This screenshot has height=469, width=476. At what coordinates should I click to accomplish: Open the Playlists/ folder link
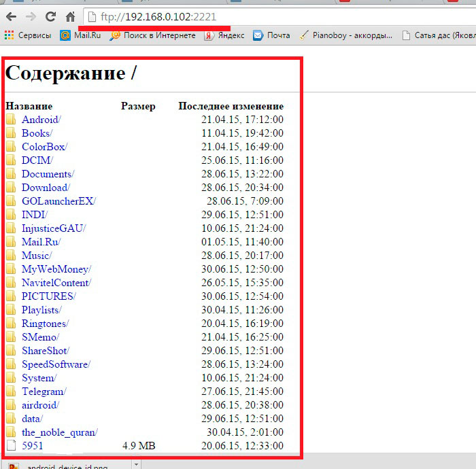click(41, 310)
